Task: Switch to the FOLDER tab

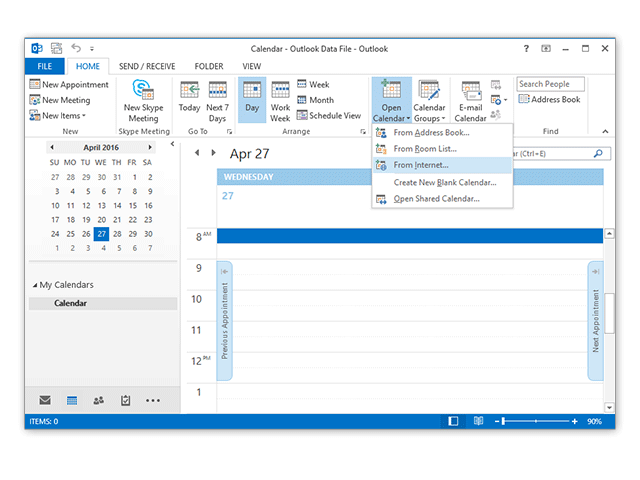Action: 209,66
